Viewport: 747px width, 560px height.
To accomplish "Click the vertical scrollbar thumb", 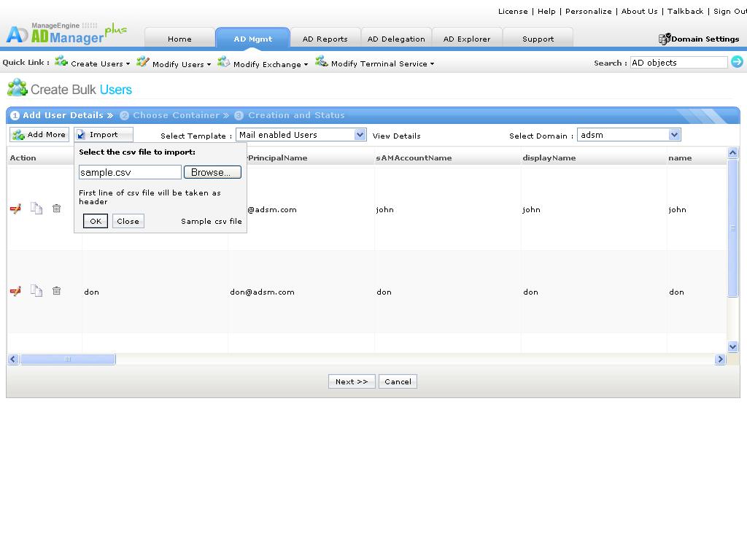I will (732, 227).
